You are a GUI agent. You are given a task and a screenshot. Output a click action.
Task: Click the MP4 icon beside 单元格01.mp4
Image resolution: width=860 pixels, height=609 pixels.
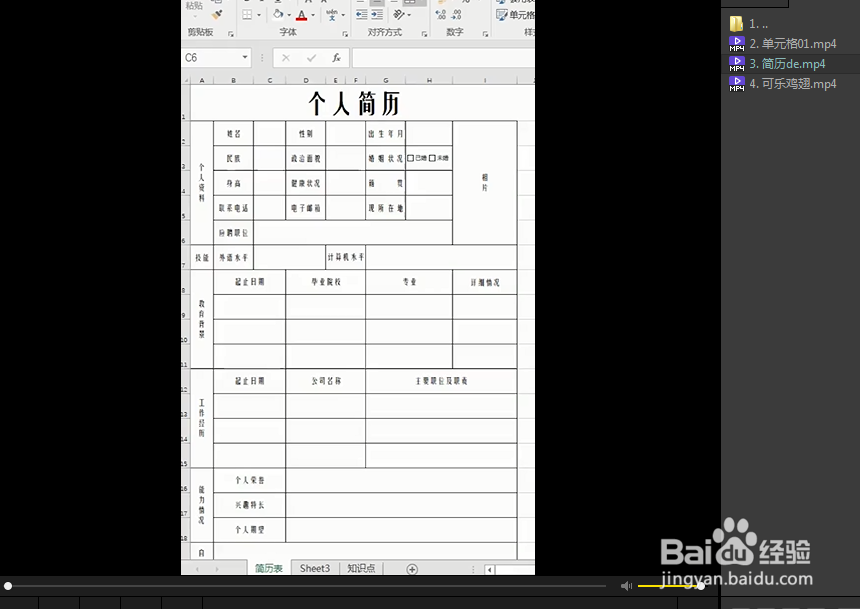pos(737,44)
